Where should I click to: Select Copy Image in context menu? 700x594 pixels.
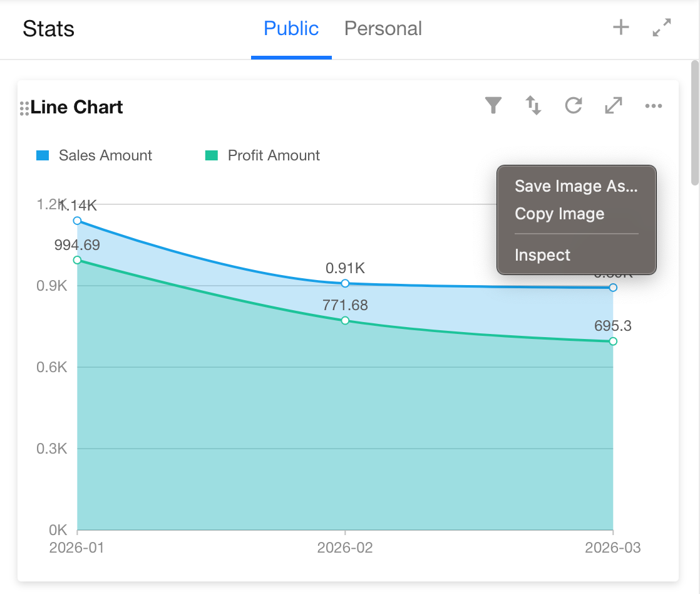559,214
